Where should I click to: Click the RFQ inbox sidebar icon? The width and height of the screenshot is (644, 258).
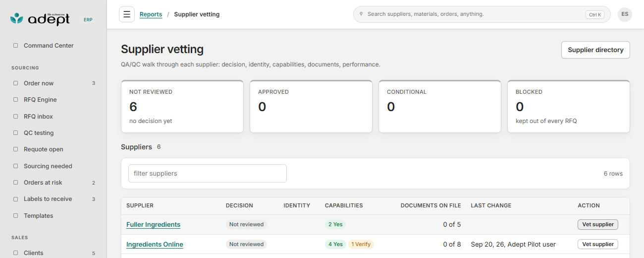(15, 117)
